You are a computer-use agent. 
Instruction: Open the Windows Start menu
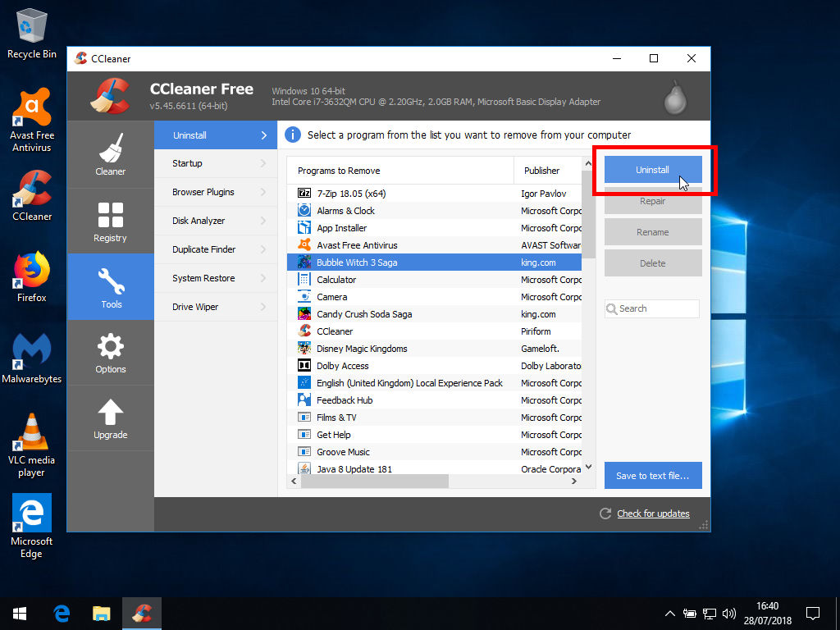[20, 614]
